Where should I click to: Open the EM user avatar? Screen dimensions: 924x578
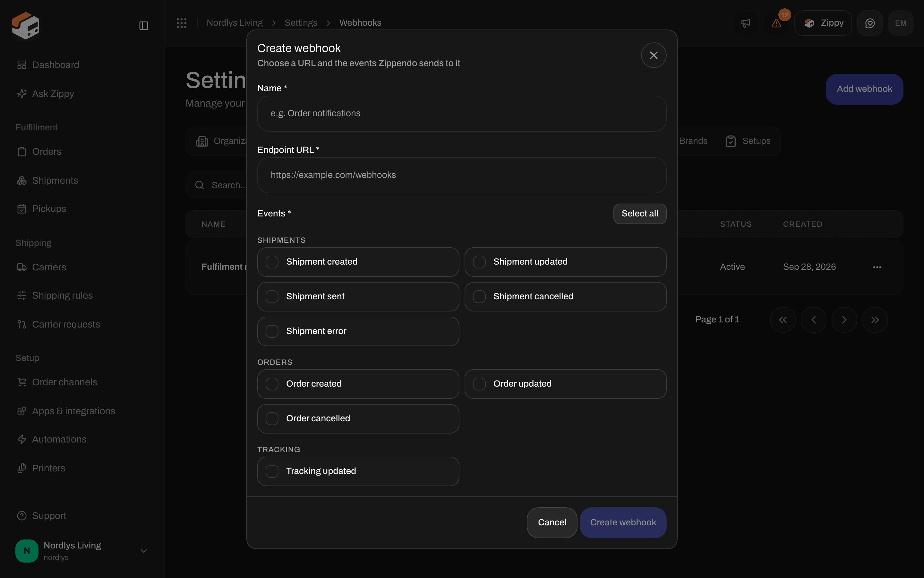[901, 23]
